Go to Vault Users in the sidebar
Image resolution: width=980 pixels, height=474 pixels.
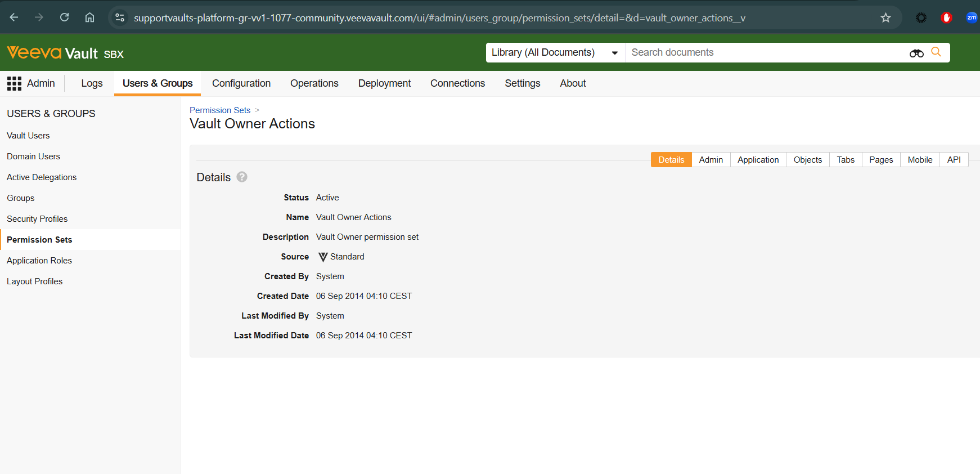(x=28, y=136)
